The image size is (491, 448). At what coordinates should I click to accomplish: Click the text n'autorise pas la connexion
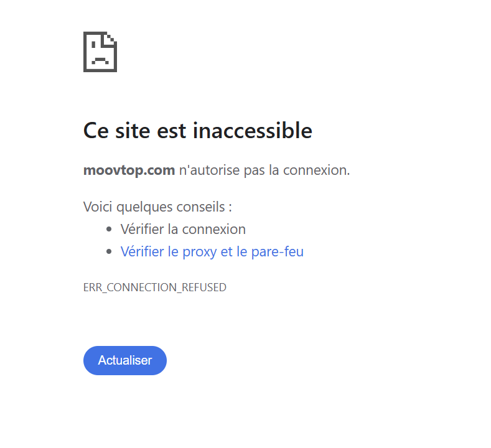click(x=264, y=170)
